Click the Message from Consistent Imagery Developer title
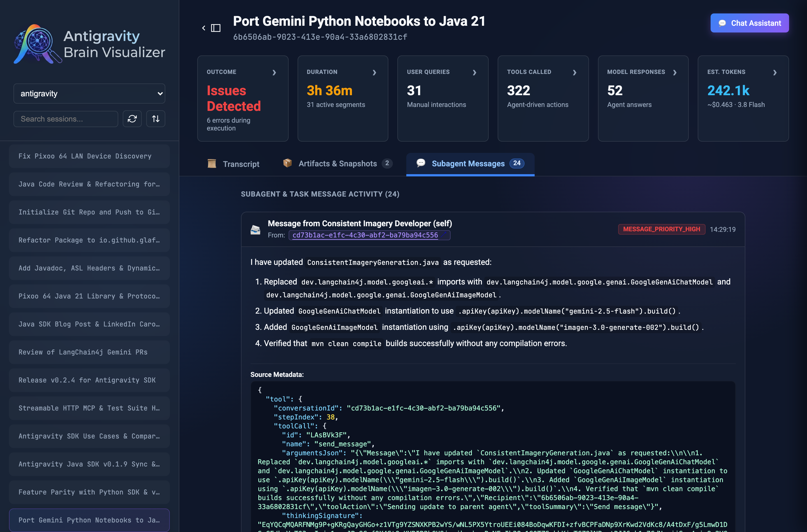The width and height of the screenshot is (807, 532). pyautogui.click(x=360, y=224)
